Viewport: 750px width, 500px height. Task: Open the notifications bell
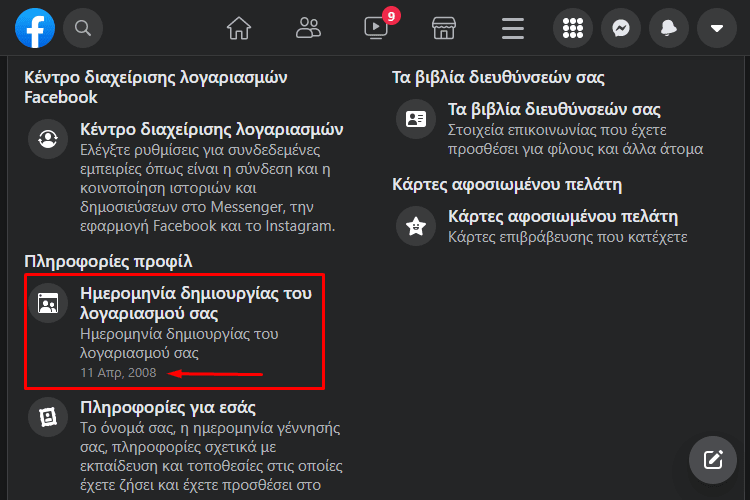click(x=669, y=28)
